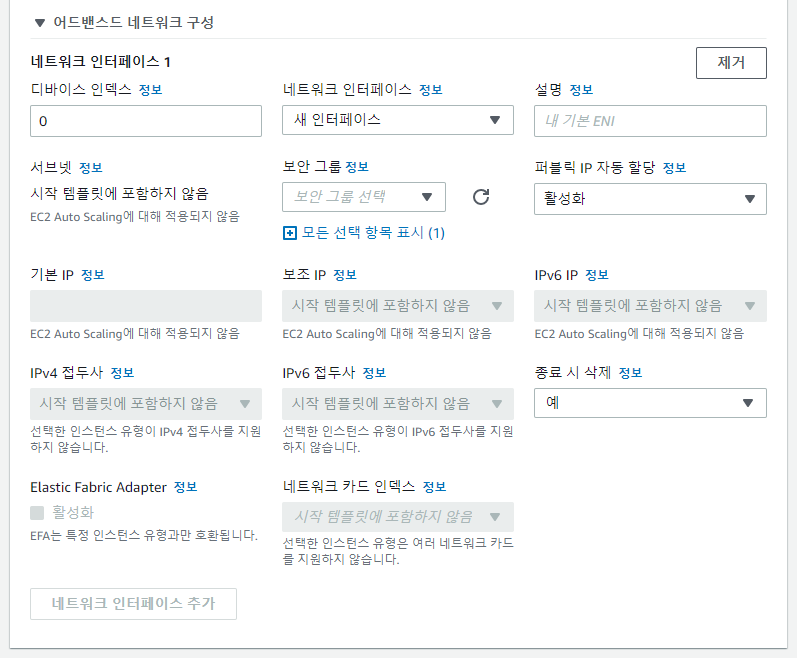Collapse the 어드밴스드 네트워크 구성 section triangle
797x658 pixels.
(x=40, y=23)
